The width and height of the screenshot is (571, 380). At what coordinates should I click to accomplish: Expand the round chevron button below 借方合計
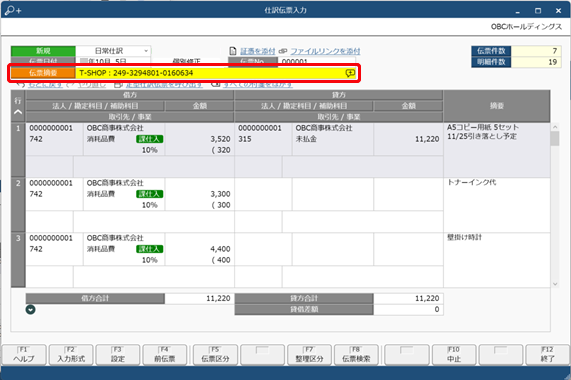pos(31,310)
